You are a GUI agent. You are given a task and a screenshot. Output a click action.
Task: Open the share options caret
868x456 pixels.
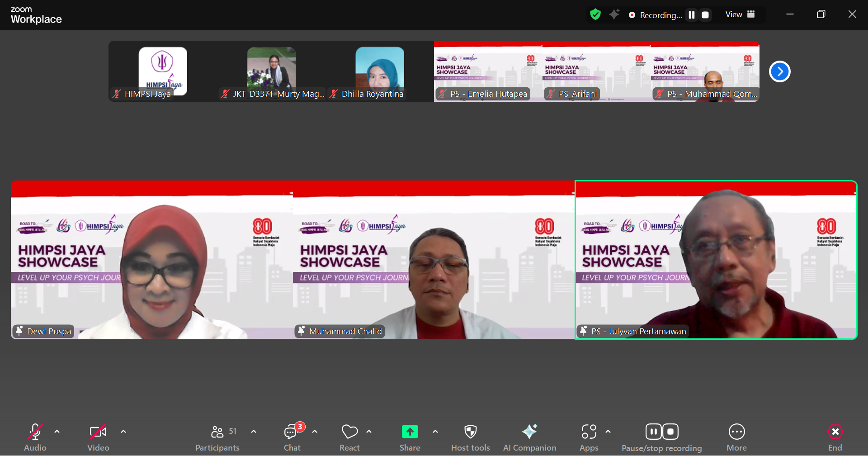pos(435,432)
